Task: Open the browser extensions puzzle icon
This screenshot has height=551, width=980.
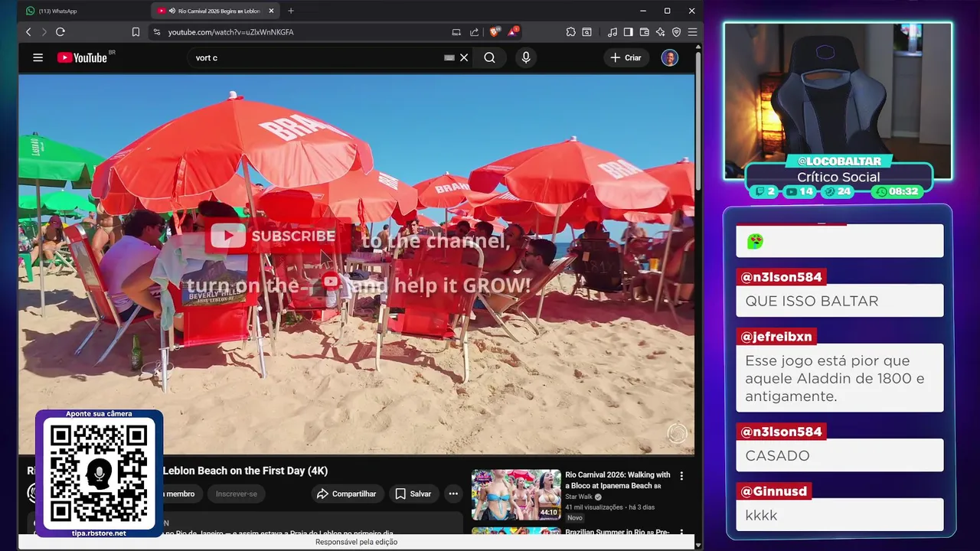Action: pos(571,32)
